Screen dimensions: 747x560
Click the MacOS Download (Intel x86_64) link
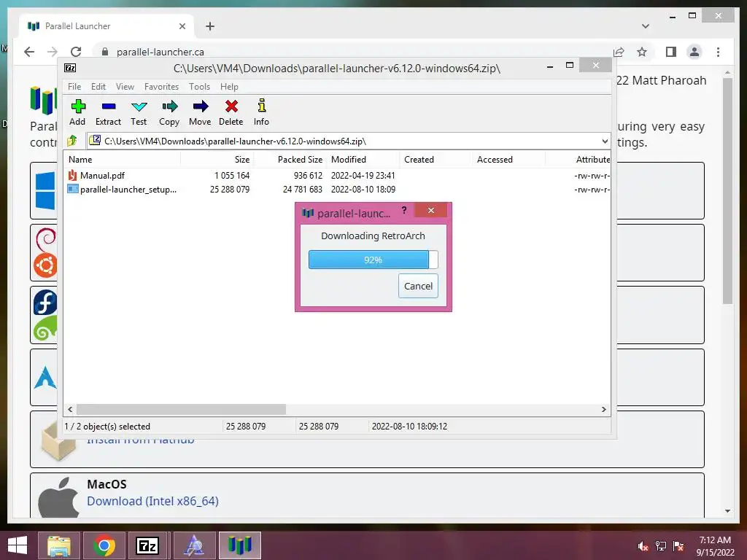[x=152, y=501]
